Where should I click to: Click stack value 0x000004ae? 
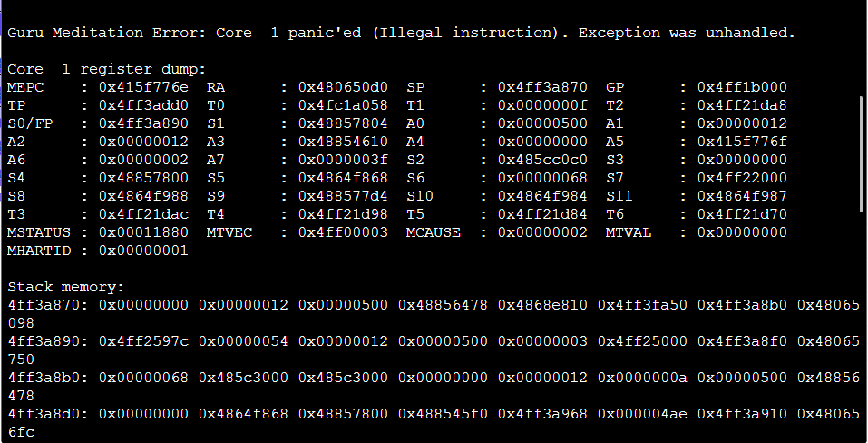click(642, 415)
